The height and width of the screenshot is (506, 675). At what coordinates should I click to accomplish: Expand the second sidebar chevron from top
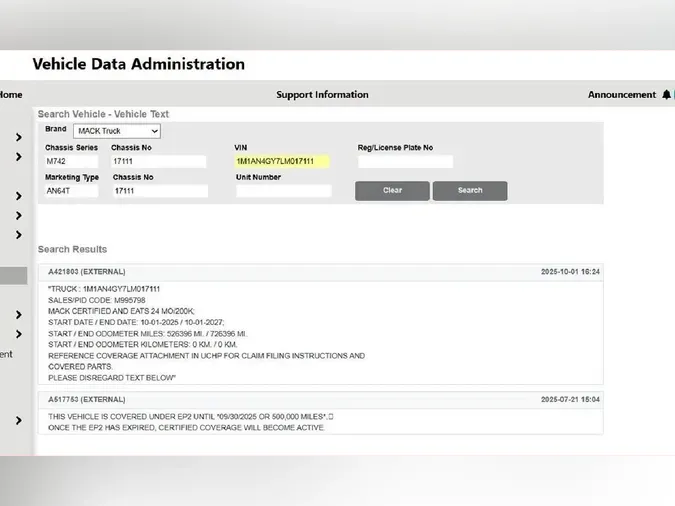18,157
